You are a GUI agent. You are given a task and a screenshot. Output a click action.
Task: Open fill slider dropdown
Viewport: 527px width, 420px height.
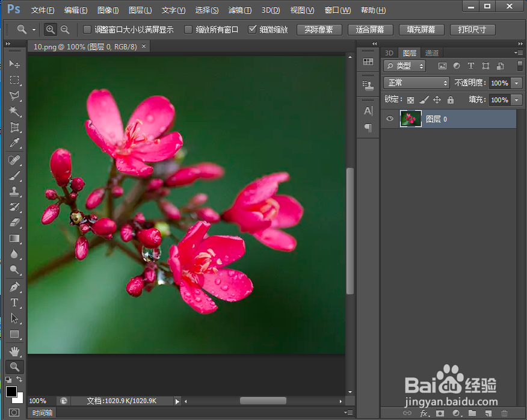pyautogui.click(x=517, y=99)
